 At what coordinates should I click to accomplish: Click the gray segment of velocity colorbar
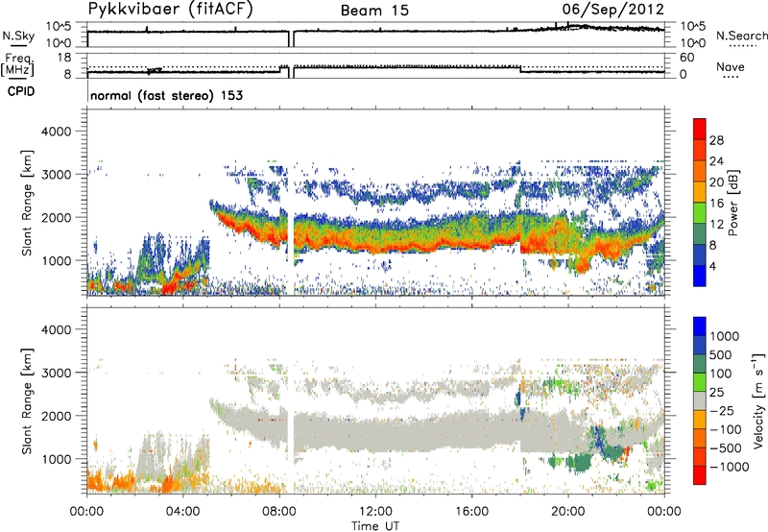pyautogui.click(x=700, y=400)
